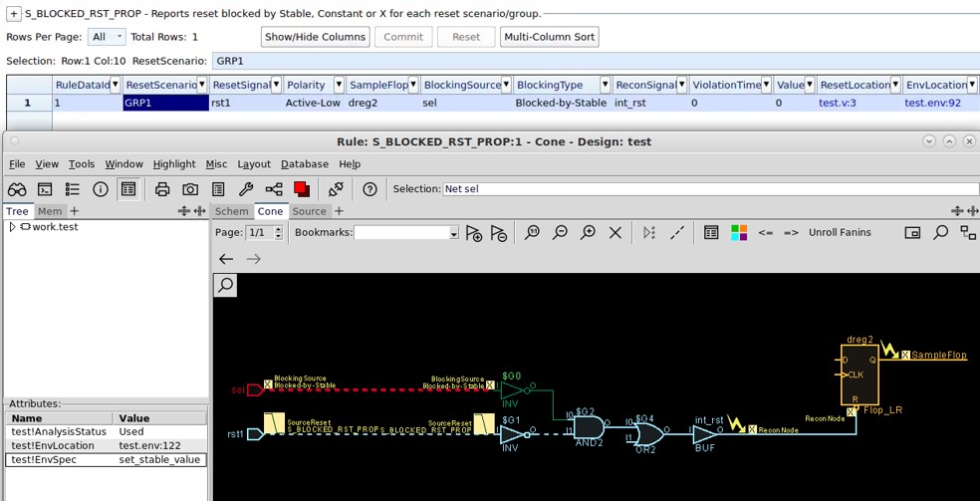Viewport: 980px width, 501px height.
Task: Click the wrench settings icon
Action: (246, 189)
